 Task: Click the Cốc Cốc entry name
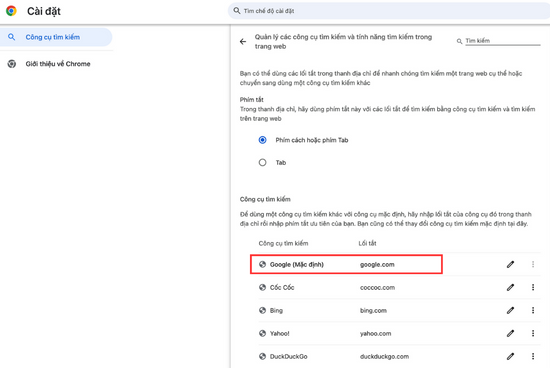pyautogui.click(x=282, y=287)
